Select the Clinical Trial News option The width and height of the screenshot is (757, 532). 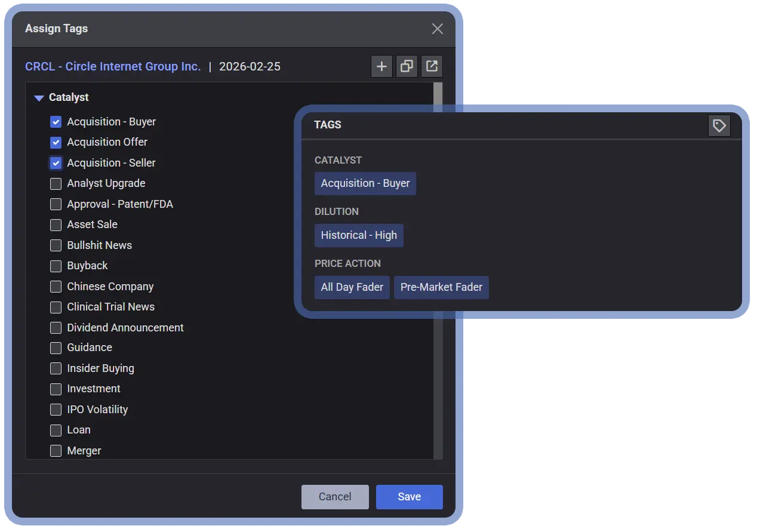click(x=56, y=307)
